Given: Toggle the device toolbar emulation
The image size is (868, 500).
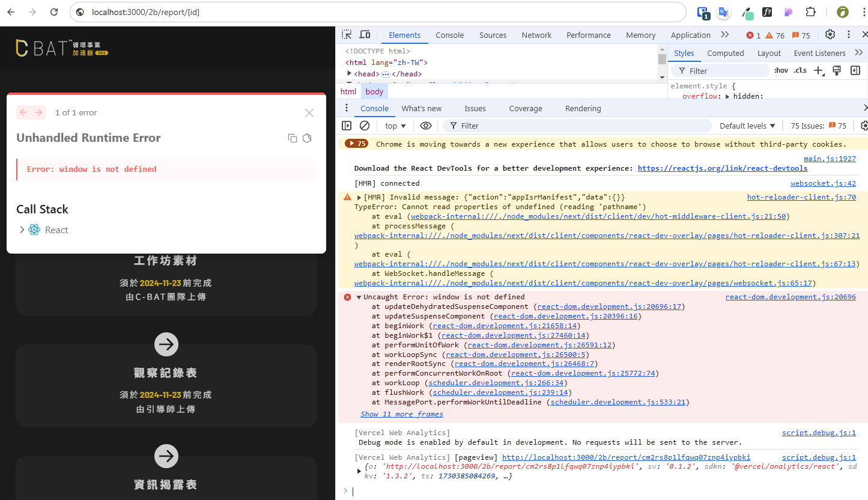Looking at the screenshot, I should 365,35.
